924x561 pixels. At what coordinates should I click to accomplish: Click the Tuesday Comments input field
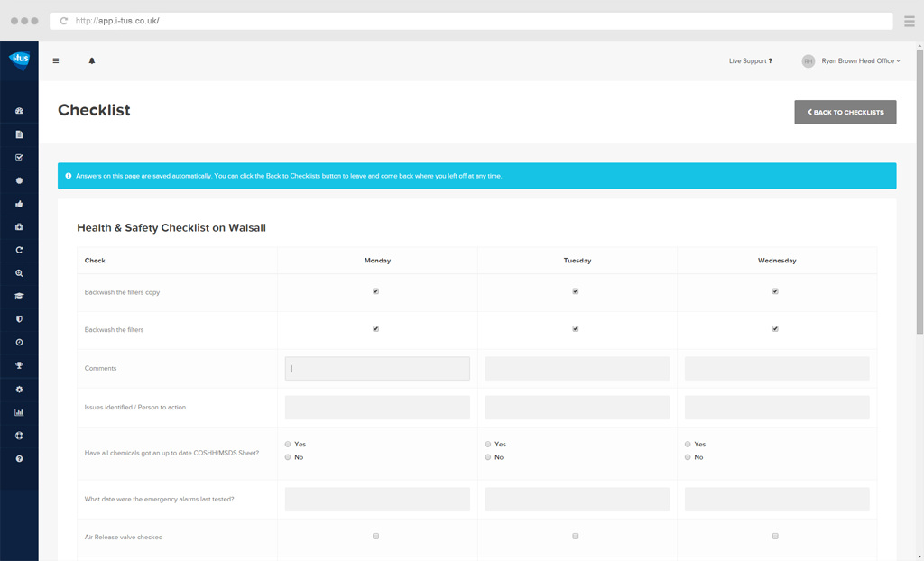pos(577,368)
